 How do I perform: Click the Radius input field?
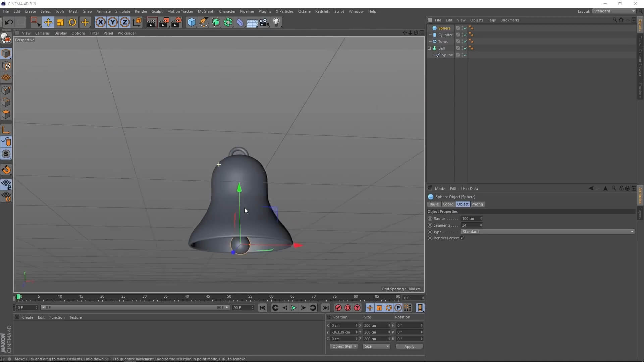coord(470,219)
